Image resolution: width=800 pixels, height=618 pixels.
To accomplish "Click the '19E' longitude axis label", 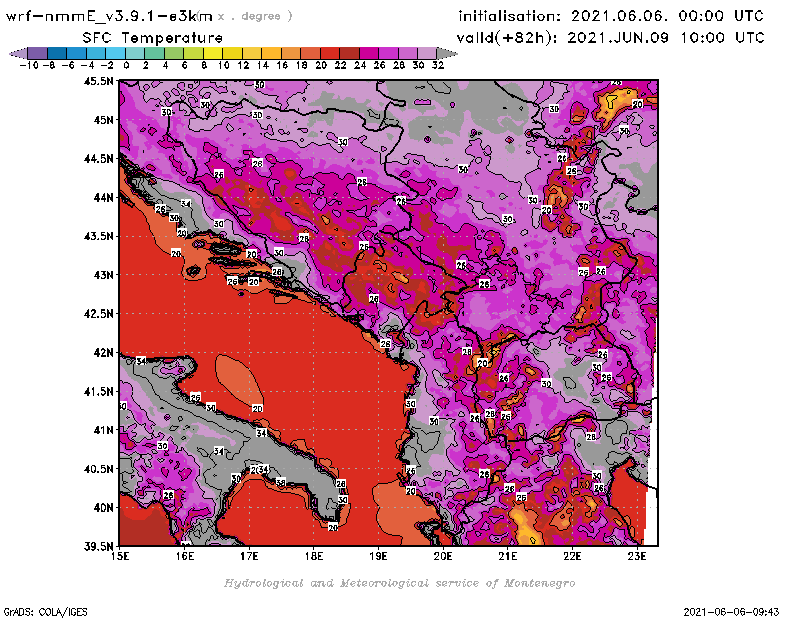I will point(379,556).
